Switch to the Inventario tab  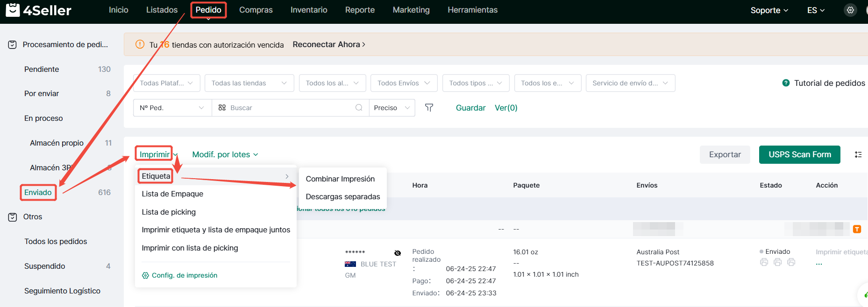309,10
